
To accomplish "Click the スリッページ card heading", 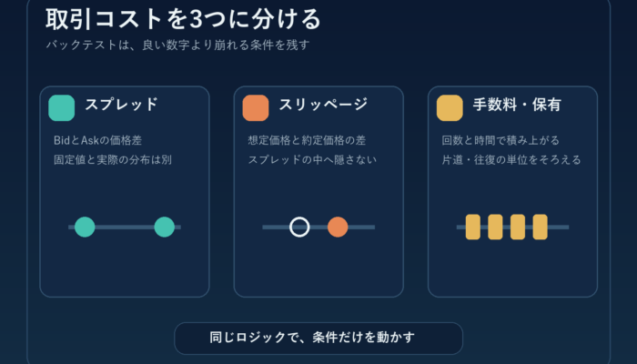I will click(323, 105).
